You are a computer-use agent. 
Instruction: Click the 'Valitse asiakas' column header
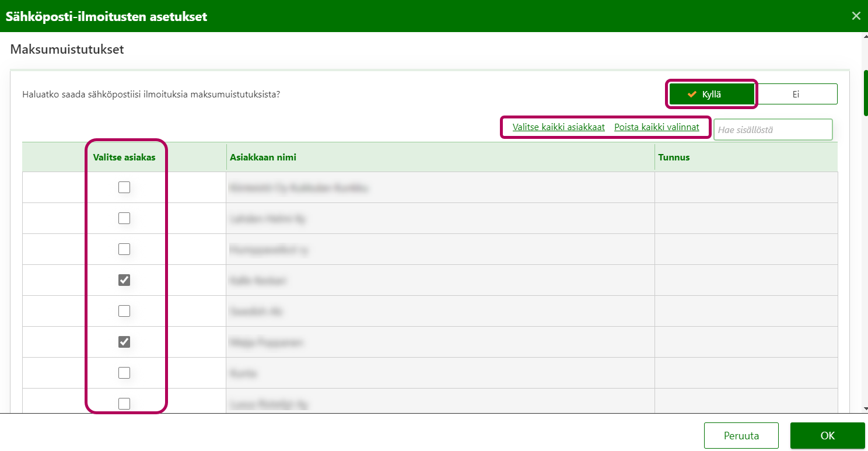pyautogui.click(x=124, y=158)
